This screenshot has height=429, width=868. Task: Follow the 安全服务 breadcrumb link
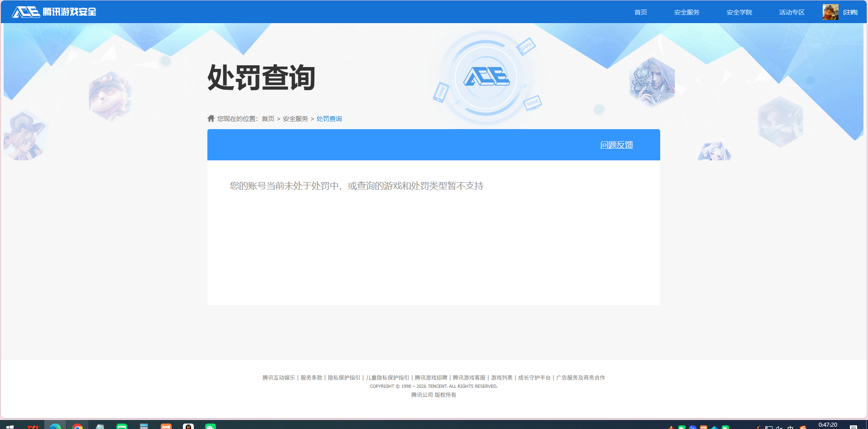(x=295, y=119)
